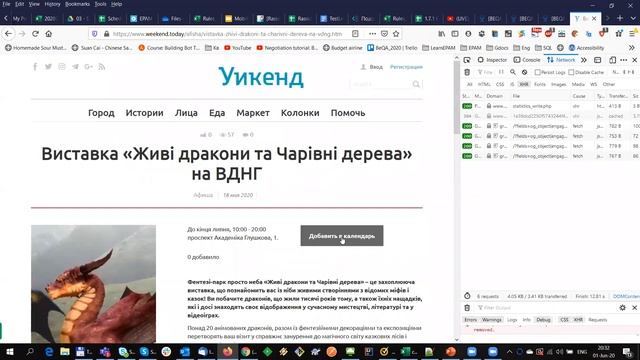
Task: Open page actions ellipsis in address bar
Action: (x=372, y=34)
